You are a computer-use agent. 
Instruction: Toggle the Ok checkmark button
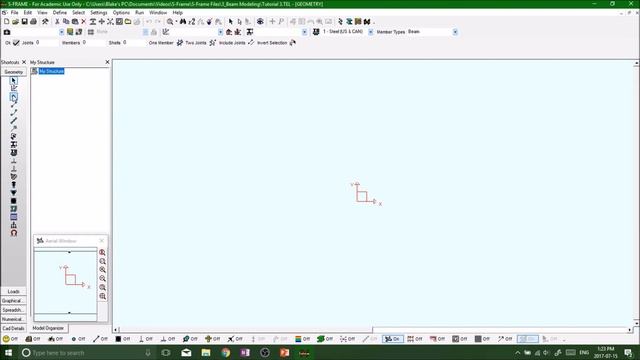click(16, 42)
